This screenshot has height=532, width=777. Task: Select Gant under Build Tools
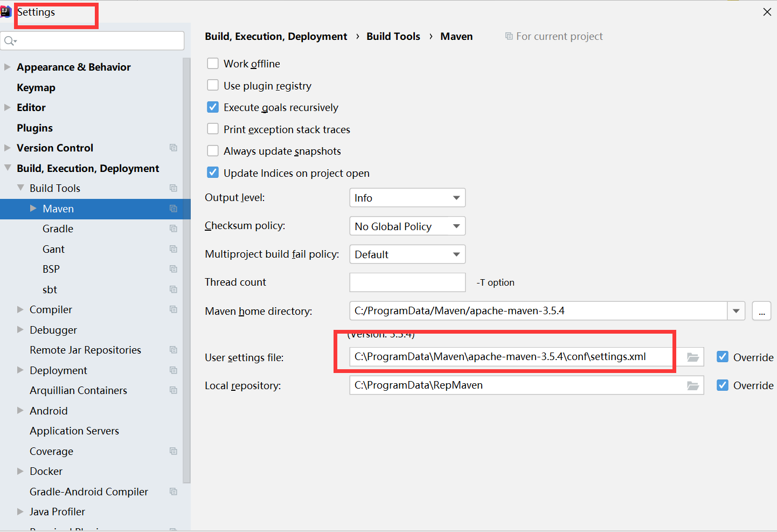[x=53, y=249]
